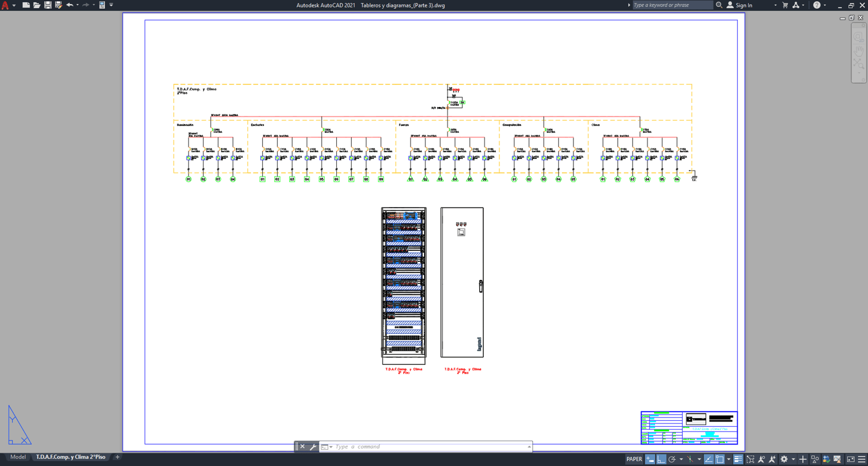Image resolution: width=868 pixels, height=466 pixels.
Task: Click the Clean Screen icon
Action: tap(851, 459)
